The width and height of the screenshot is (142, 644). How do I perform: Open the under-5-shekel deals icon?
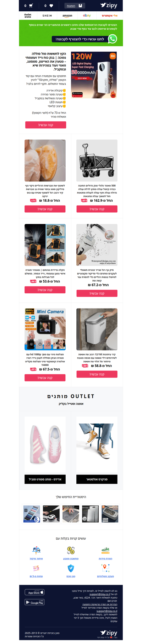tap(36, 568)
